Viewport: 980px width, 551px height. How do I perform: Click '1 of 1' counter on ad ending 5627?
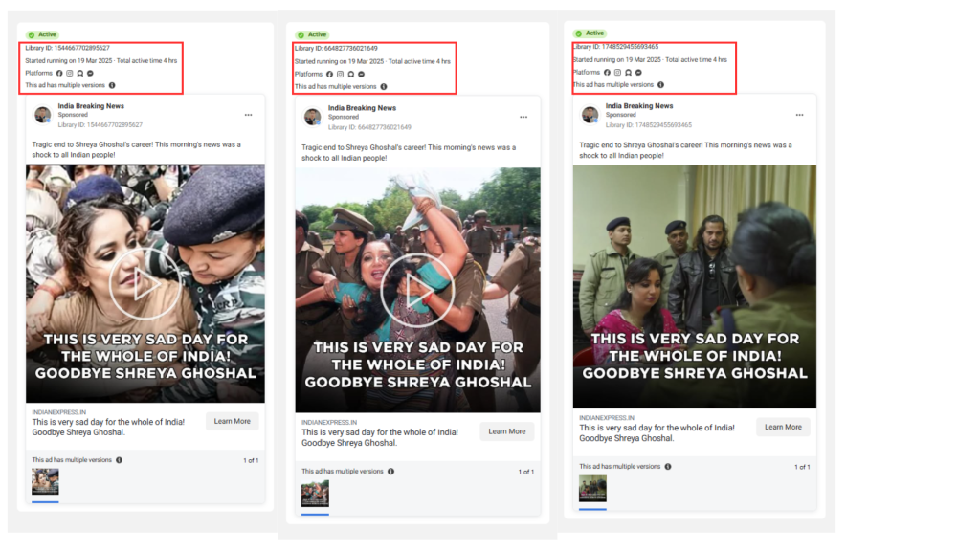point(251,460)
